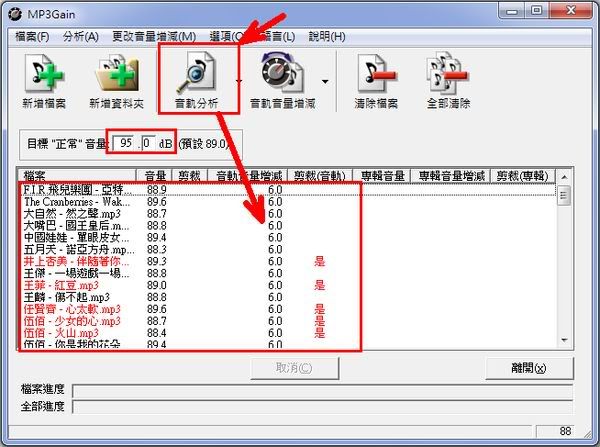Click the Add File icon (新增檔案)
The width and height of the screenshot is (600, 447).
coord(44,82)
